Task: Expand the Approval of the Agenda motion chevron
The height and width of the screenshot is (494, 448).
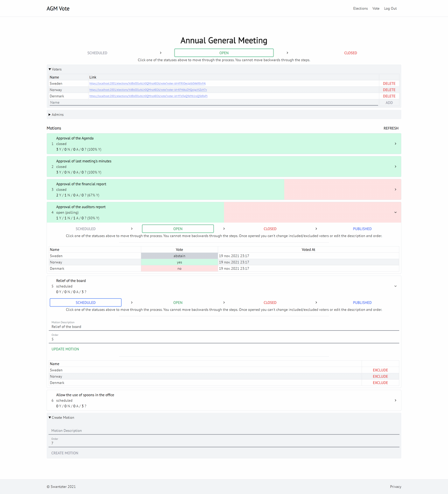Action: [x=395, y=144]
